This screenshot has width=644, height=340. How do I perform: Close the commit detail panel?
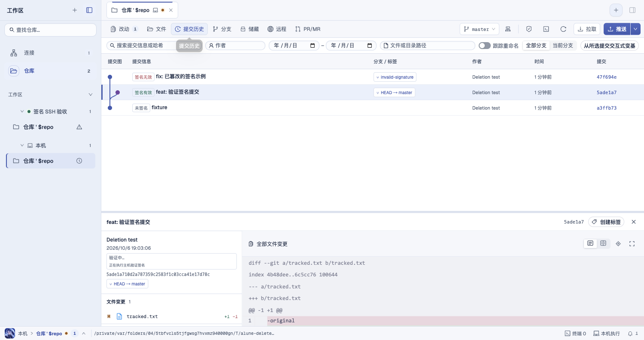[634, 222]
